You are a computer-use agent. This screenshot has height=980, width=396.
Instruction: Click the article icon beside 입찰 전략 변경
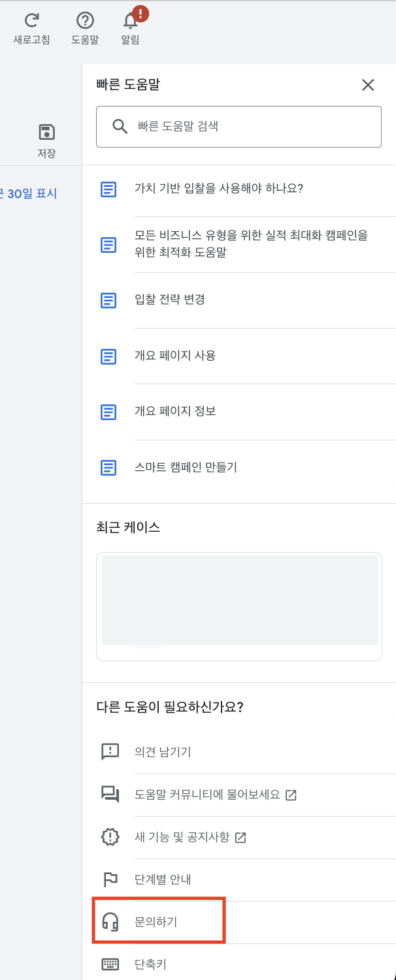(x=108, y=300)
